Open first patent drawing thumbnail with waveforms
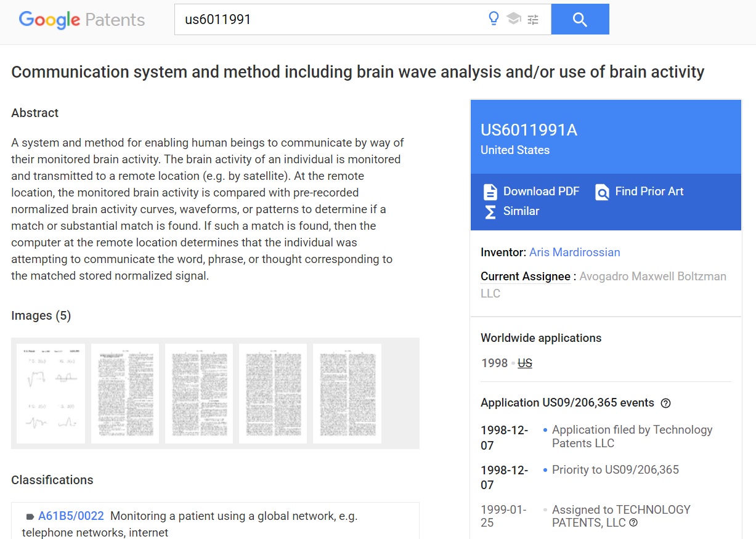Screen dimensions: 756x539 click(x=51, y=393)
